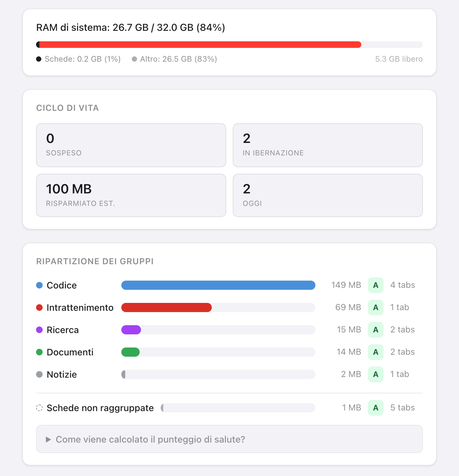The width and height of the screenshot is (459, 476).
Task: Open the Oggi stat card
Action: coord(328,195)
